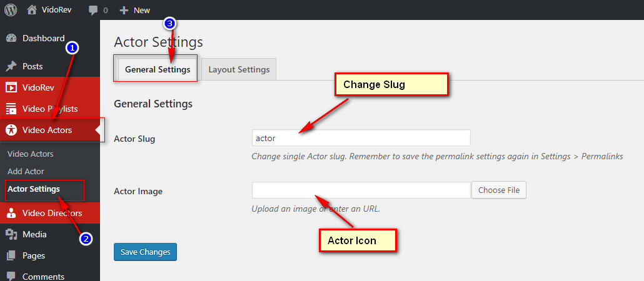
Task: Switch to the Layout Settings tab
Action: (x=239, y=69)
